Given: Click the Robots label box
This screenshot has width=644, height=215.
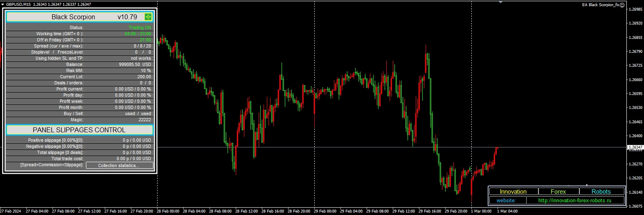Looking at the screenshot, I should pyautogui.click(x=601, y=192).
